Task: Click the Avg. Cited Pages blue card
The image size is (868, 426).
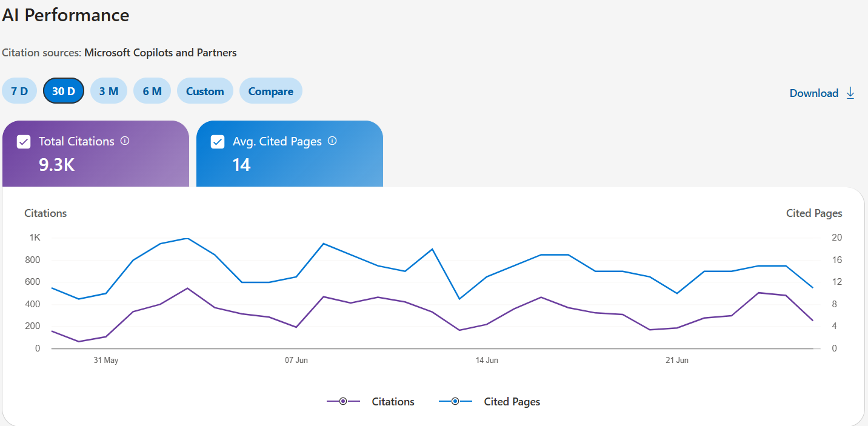Action: pos(290,154)
